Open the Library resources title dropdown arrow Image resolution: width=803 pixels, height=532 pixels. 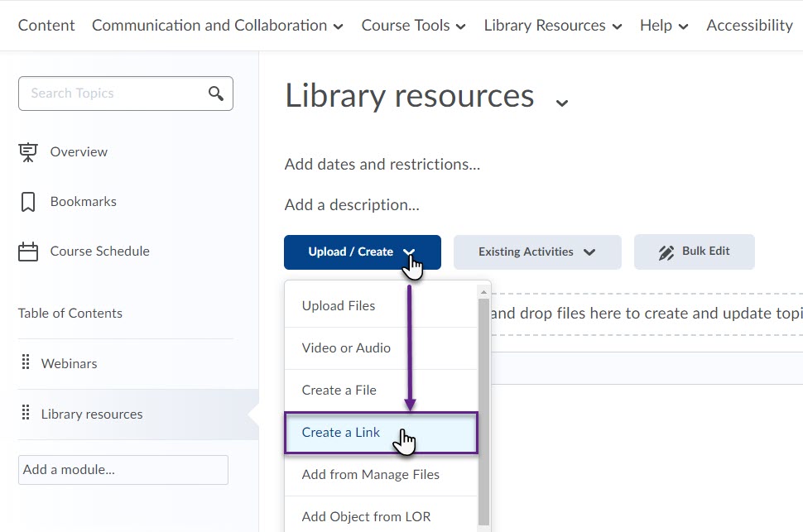(562, 103)
